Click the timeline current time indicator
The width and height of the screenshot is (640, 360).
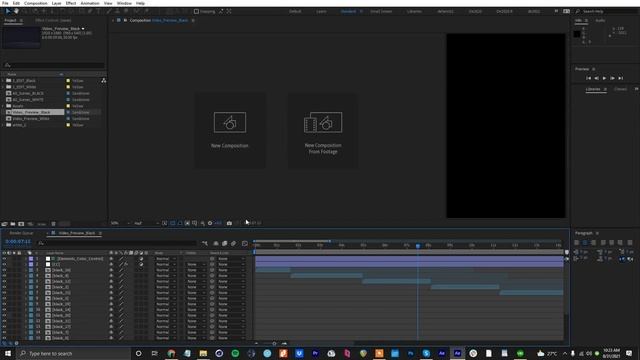click(418, 246)
